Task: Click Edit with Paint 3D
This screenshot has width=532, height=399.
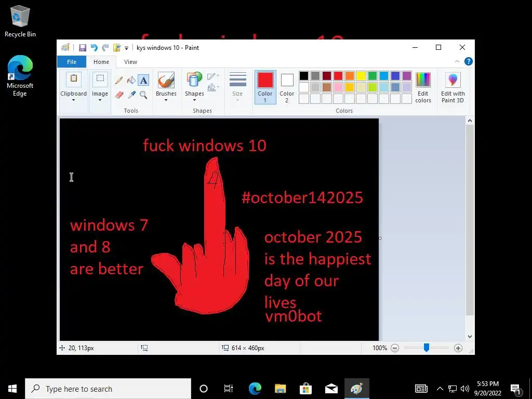Action: pyautogui.click(x=453, y=87)
